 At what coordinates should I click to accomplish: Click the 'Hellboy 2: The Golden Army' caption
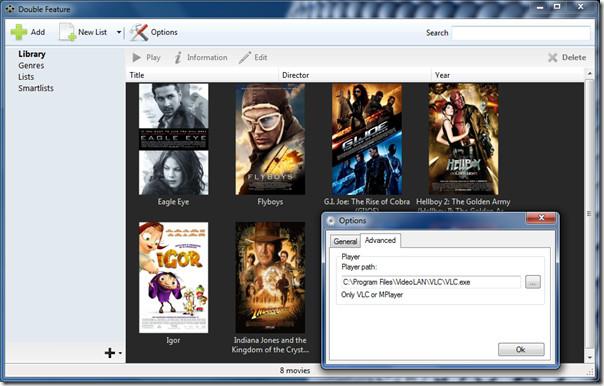[x=463, y=201]
